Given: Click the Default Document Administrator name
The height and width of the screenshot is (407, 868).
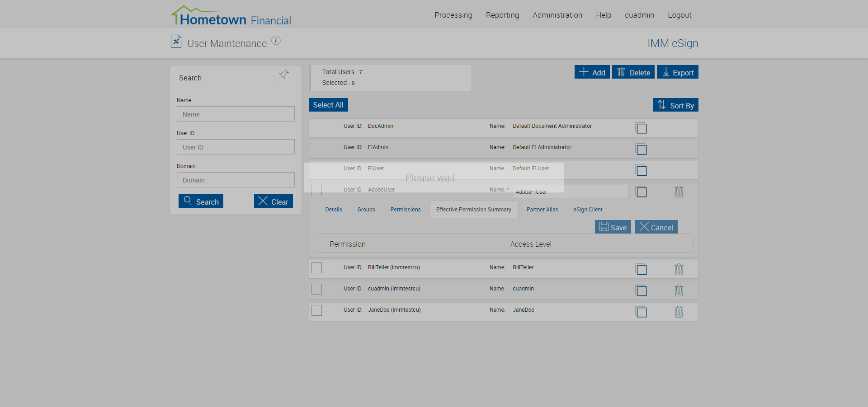Looking at the screenshot, I should [552, 126].
